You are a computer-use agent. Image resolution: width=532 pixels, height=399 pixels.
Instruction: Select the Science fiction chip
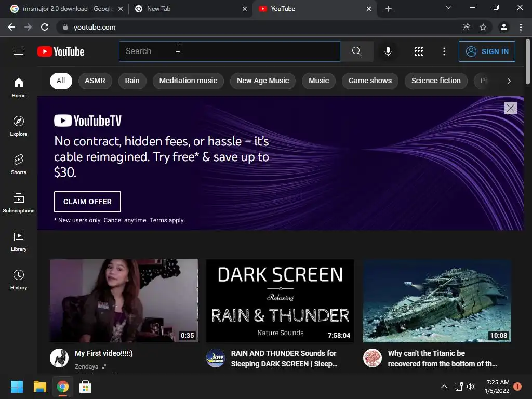coord(436,81)
